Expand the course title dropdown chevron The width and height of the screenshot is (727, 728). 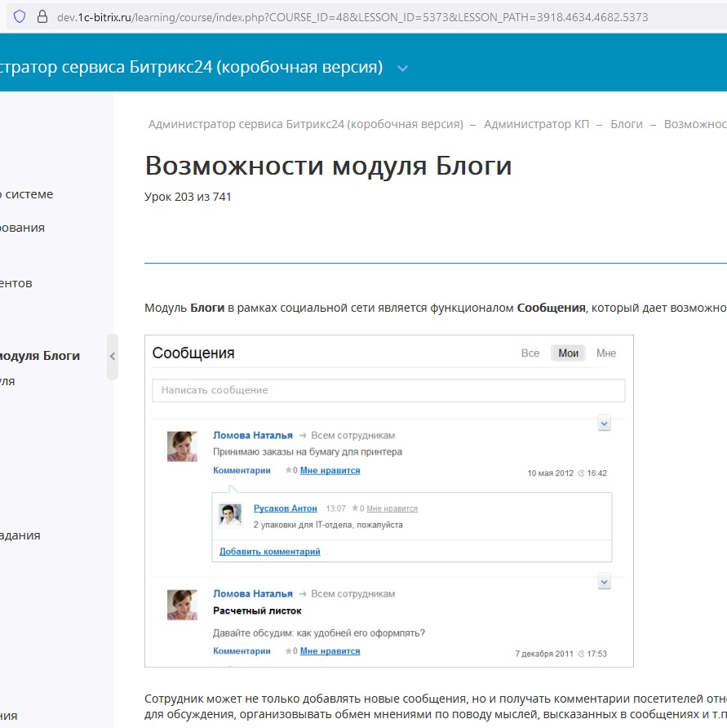pyautogui.click(x=402, y=69)
